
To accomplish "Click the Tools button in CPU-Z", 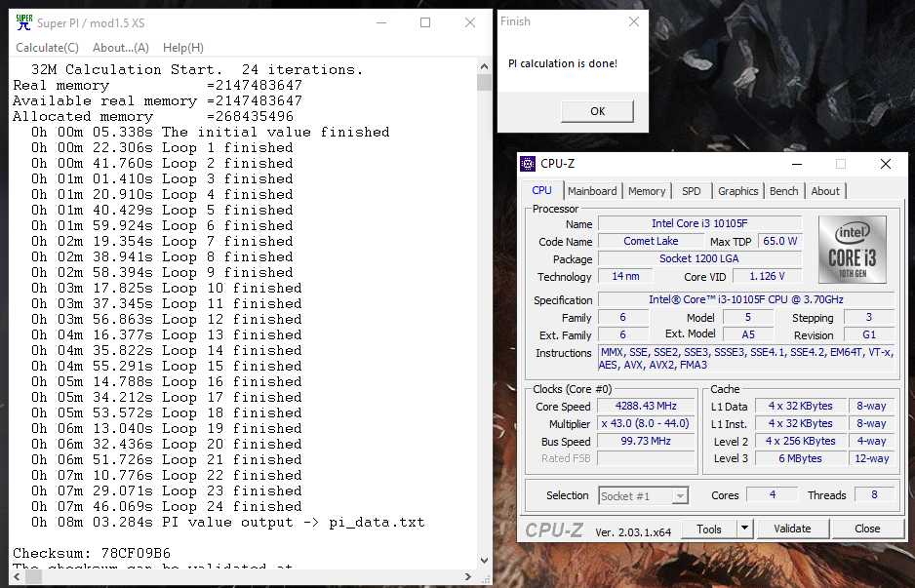I will click(709, 529).
